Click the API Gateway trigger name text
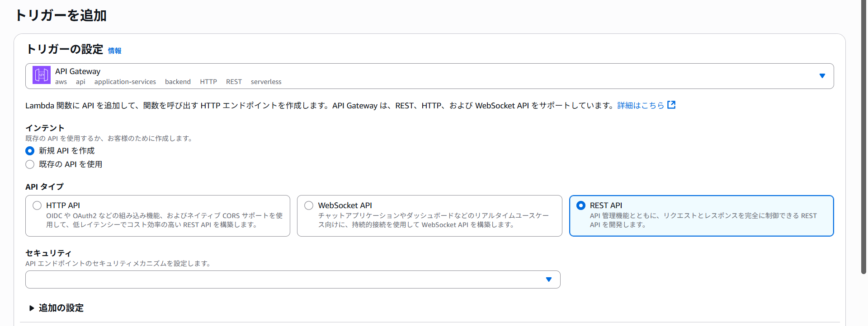This screenshot has height=326, width=868. [78, 71]
